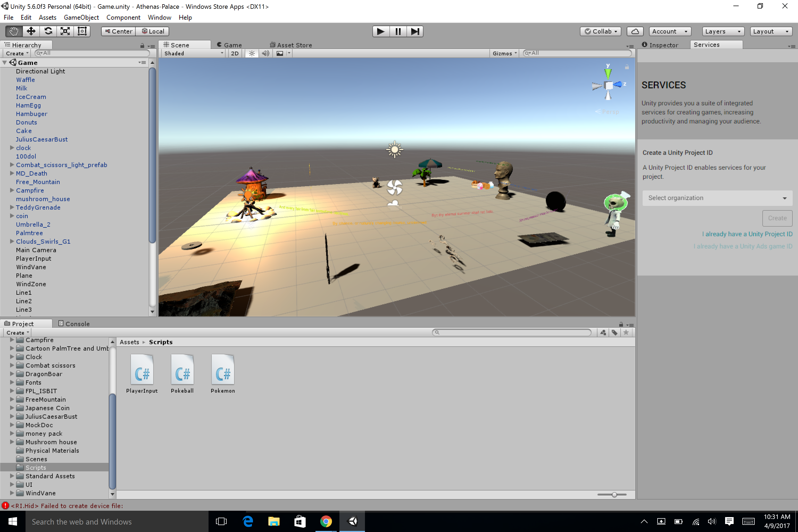798x532 pixels.
Task: Toggle 2D scene view mode
Action: (234, 53)
